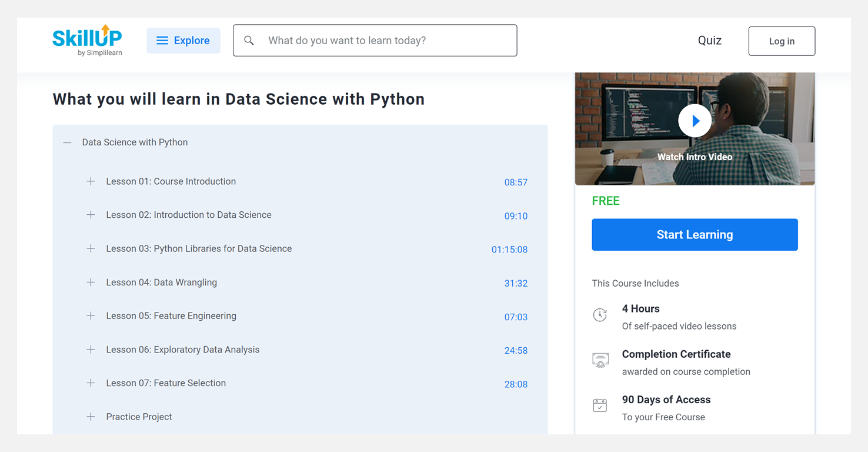Open the Explore hamburger menu
This screenshot has width=868, height=452.
(183, 41)
